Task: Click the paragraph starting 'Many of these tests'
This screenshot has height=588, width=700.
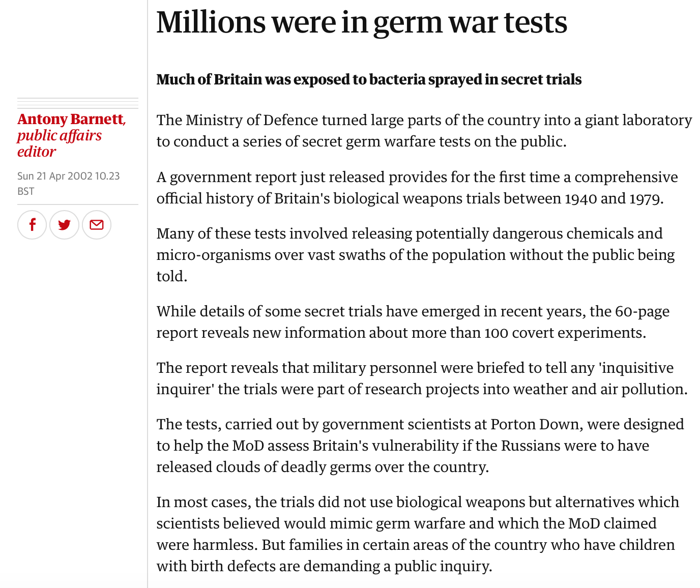Action: point(416,255)
